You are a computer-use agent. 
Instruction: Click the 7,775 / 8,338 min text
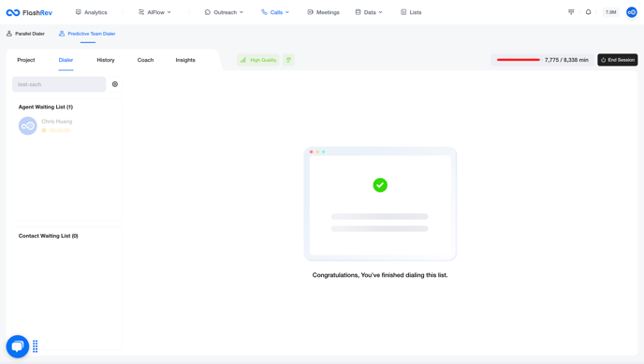pos(566,60)
